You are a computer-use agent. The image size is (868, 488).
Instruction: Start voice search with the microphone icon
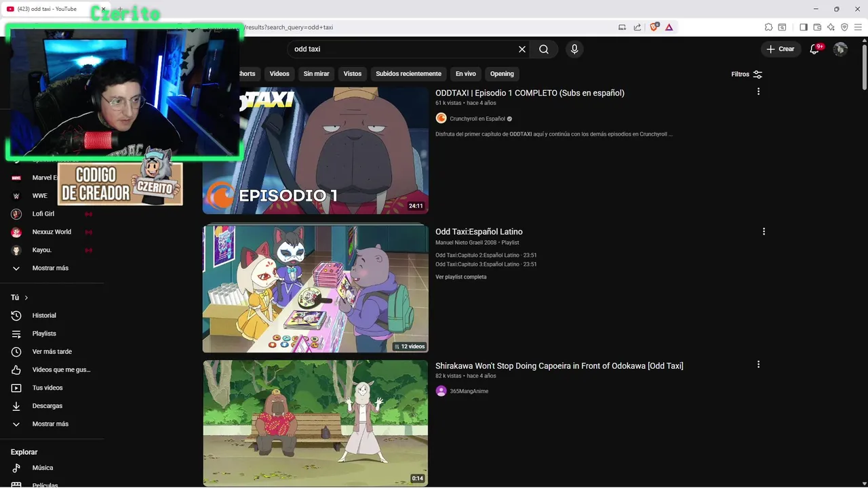pyautogui.click(x=574, y=49)
